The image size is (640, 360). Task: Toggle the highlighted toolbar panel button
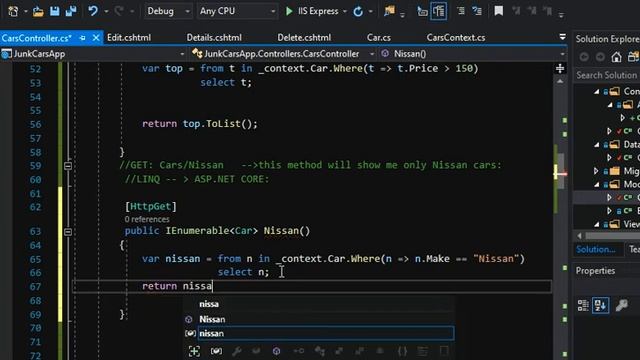pyautogui.click(x=439, y=11)
